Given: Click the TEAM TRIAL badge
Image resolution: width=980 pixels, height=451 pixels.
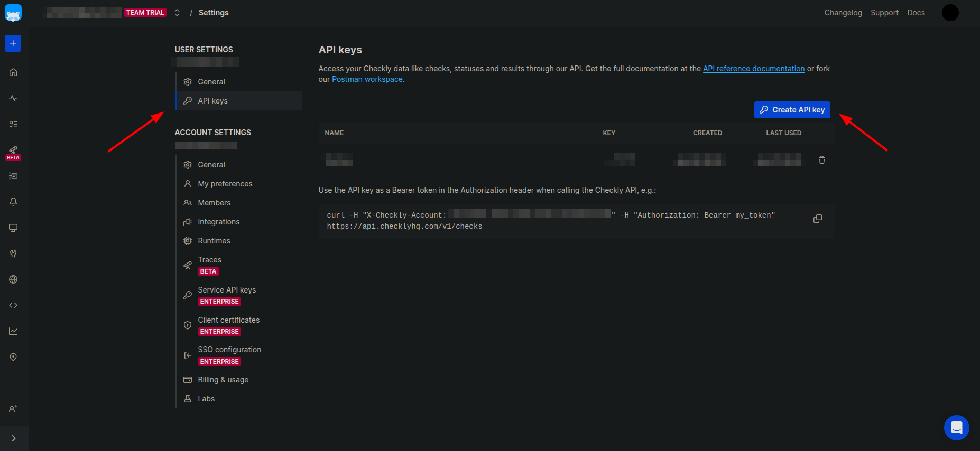Looking at the screenshot, I should click(x=145, y=13).
